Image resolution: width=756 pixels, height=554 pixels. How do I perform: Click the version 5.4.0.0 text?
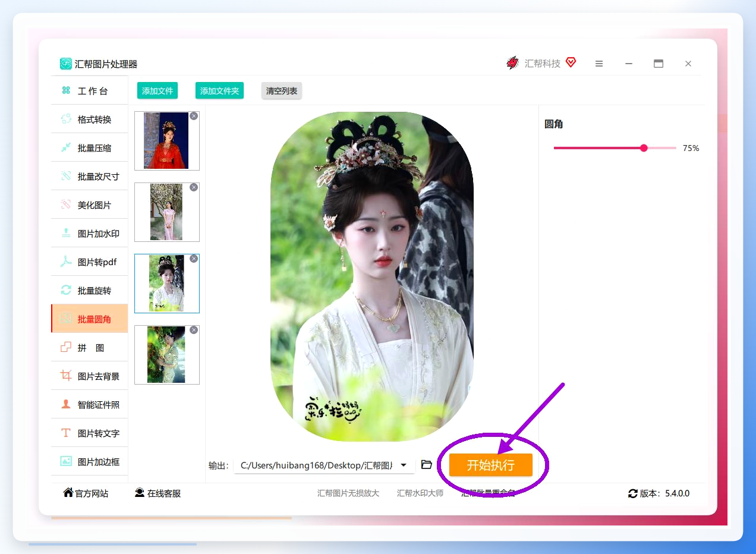pos(678,493)
